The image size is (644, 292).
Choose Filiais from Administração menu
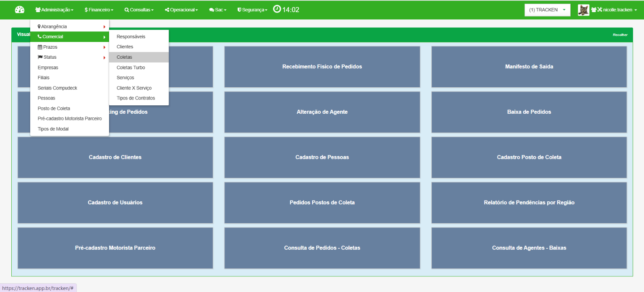70,78
